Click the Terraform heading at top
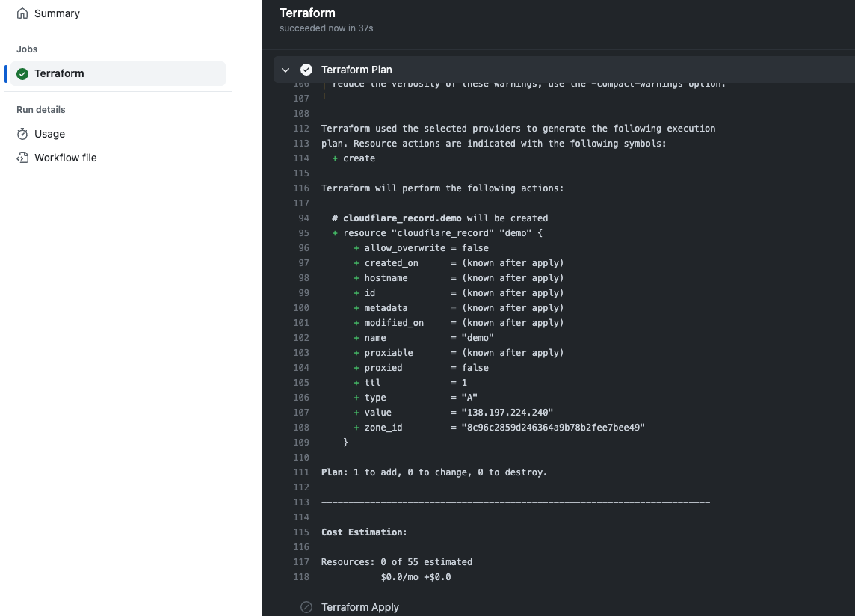Image resolution: width=855 pixels, height=616 pixels. [x=307, y=13]
